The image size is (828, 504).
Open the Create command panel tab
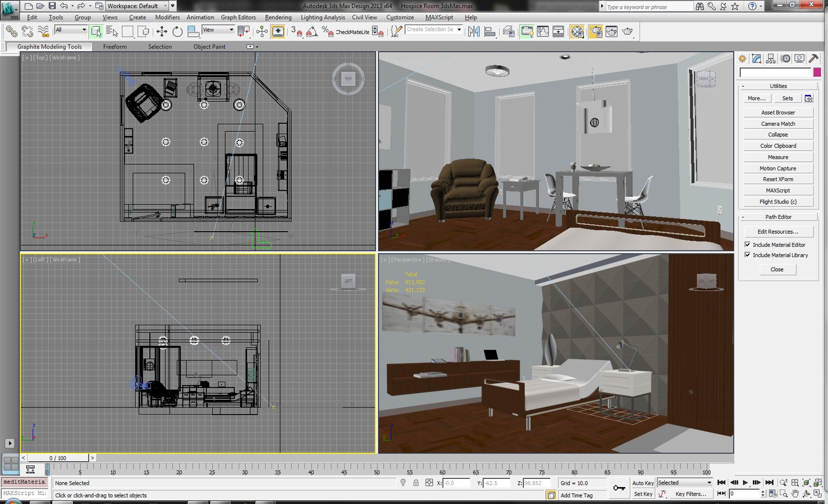pos(743,58)
